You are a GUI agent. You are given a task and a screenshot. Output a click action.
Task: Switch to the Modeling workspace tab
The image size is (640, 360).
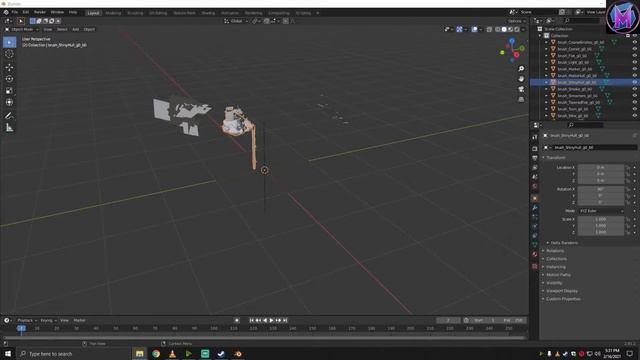(x=113, y=13)
